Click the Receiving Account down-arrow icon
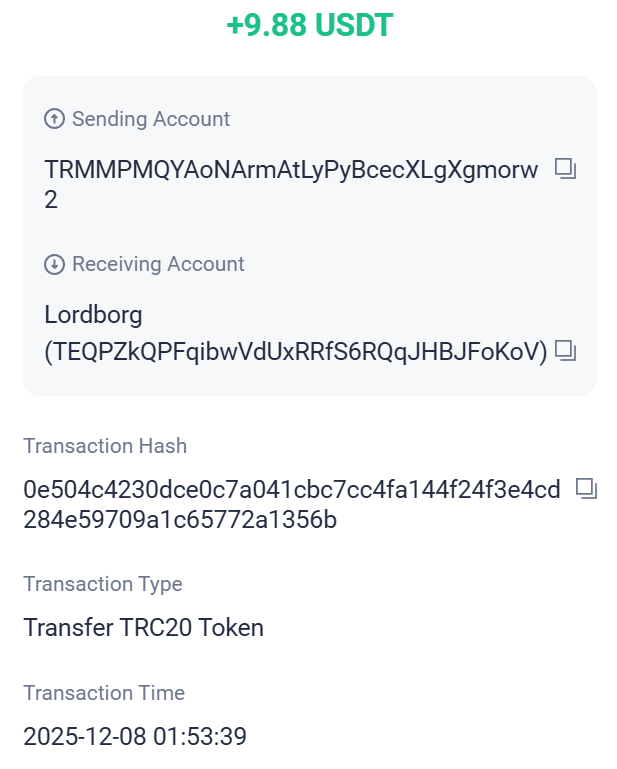The image size is (617, 769). (54, 264)
